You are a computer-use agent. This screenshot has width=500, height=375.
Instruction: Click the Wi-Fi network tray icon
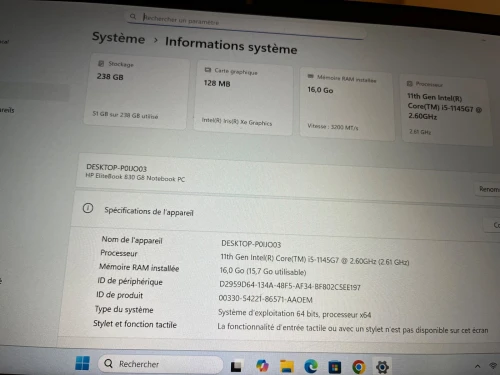click(493, 366)
